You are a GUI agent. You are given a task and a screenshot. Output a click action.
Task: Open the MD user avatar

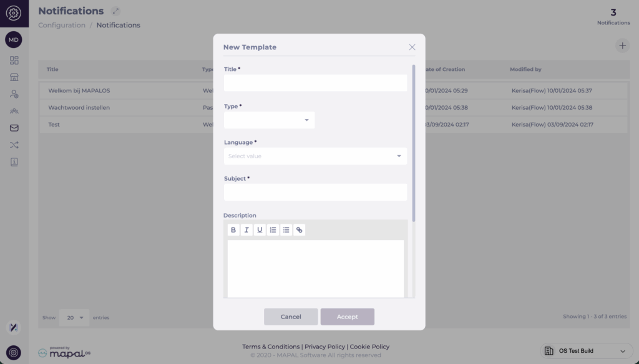pos(14,40)
